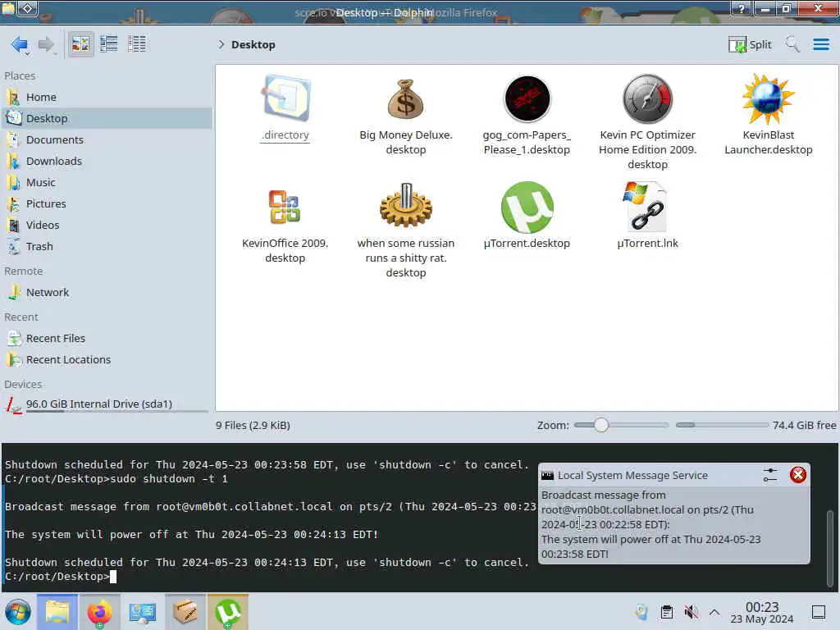Select µTorrent.desktop green icon

527,207
